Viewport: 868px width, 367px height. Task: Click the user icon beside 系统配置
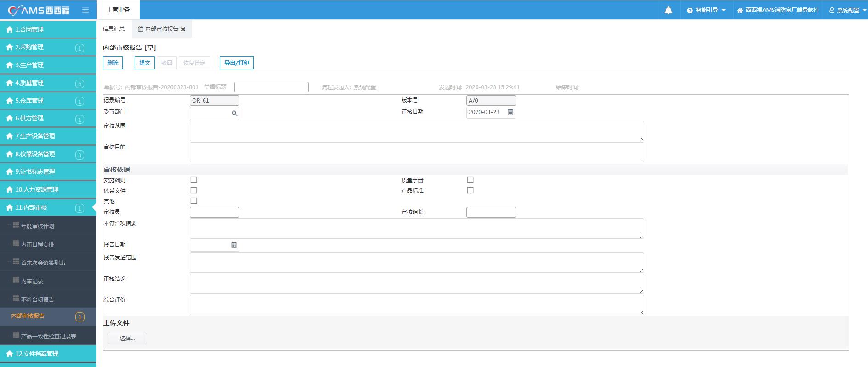point(832,10)
